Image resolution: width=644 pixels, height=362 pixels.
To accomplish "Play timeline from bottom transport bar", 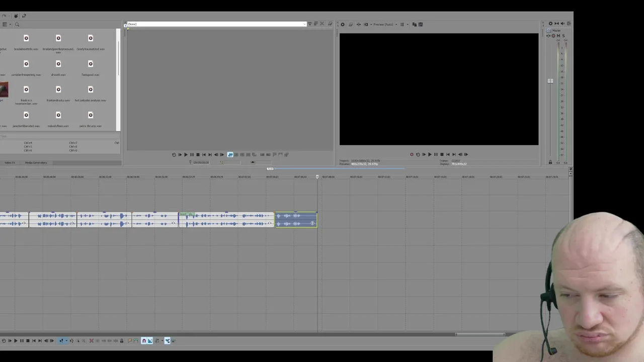I will [16, 341].
